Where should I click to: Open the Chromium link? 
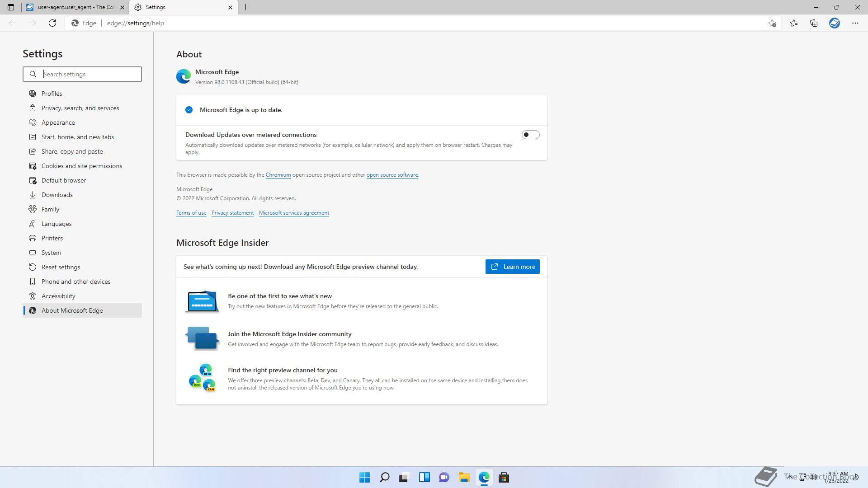(x=278, y=175)
